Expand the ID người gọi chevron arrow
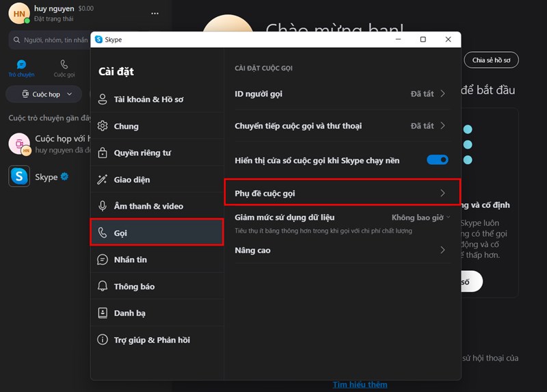This screenshot has width=547, height=392. (442, 94)
